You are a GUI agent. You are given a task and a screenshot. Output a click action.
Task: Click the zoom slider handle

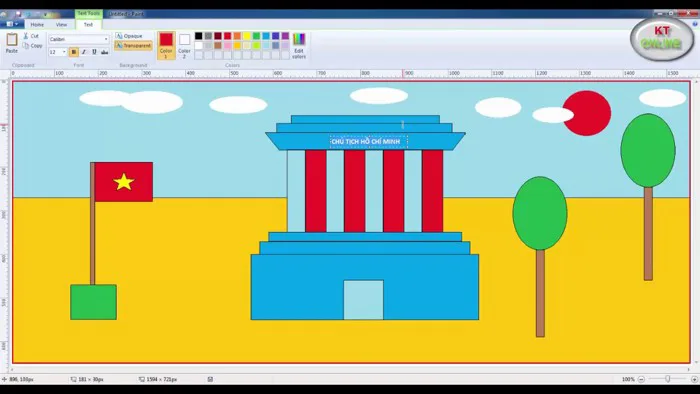pos(668,379)
